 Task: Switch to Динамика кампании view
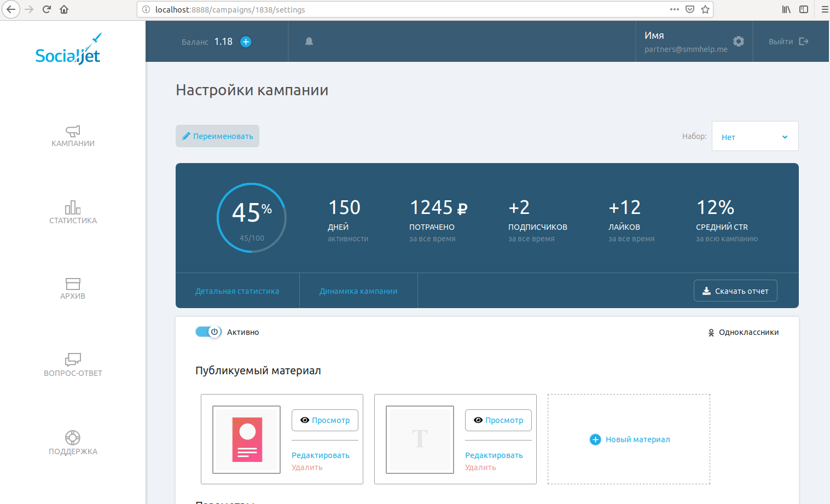pos(358,291)
